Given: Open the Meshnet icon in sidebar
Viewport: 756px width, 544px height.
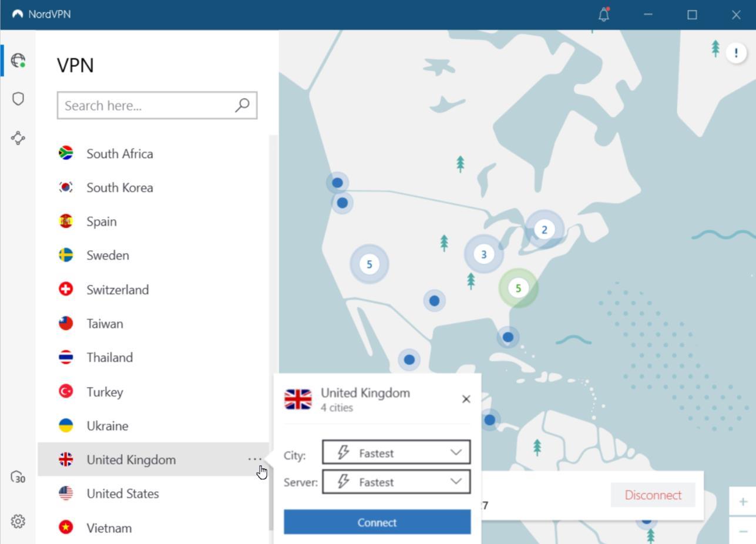Looking at the screenshot, I should tap(18, 138).
